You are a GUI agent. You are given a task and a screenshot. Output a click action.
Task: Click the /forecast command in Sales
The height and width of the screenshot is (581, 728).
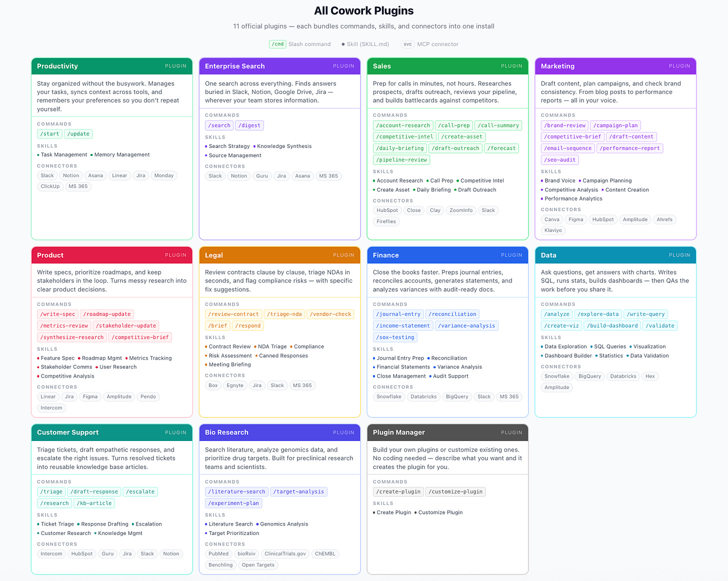point(501,148)
